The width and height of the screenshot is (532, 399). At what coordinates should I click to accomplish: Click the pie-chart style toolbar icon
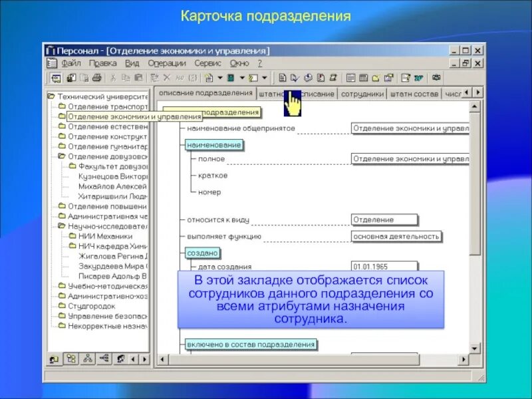(308, 78)
